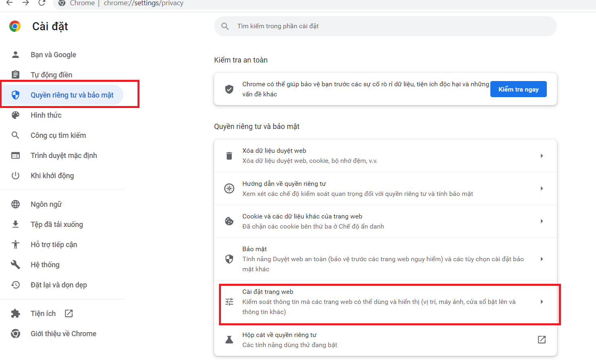Click the browser back arrow
This screenshot has height=364, width=596.
[9, 3]
